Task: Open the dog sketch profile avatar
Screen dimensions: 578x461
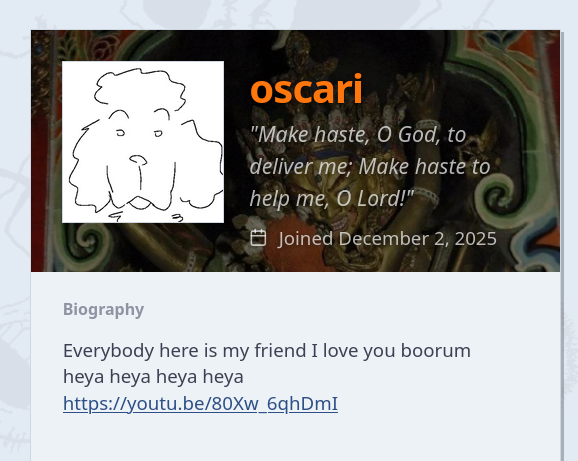Action: [143, 142]
